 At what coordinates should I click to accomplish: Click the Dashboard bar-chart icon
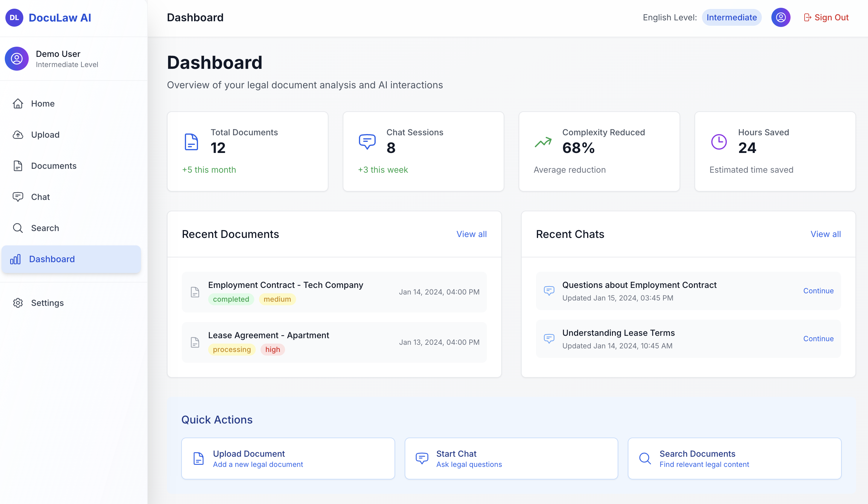pos(16,259)
